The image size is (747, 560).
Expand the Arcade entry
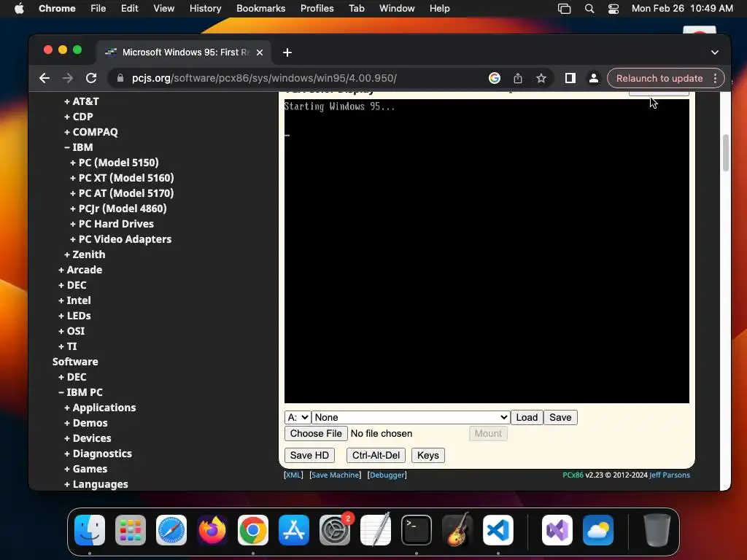coord(80,270)
